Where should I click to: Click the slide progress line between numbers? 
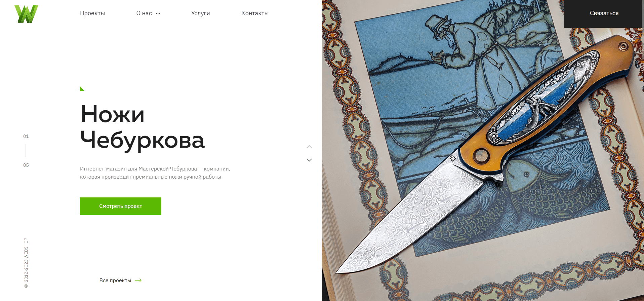click(x=26, y=151)
